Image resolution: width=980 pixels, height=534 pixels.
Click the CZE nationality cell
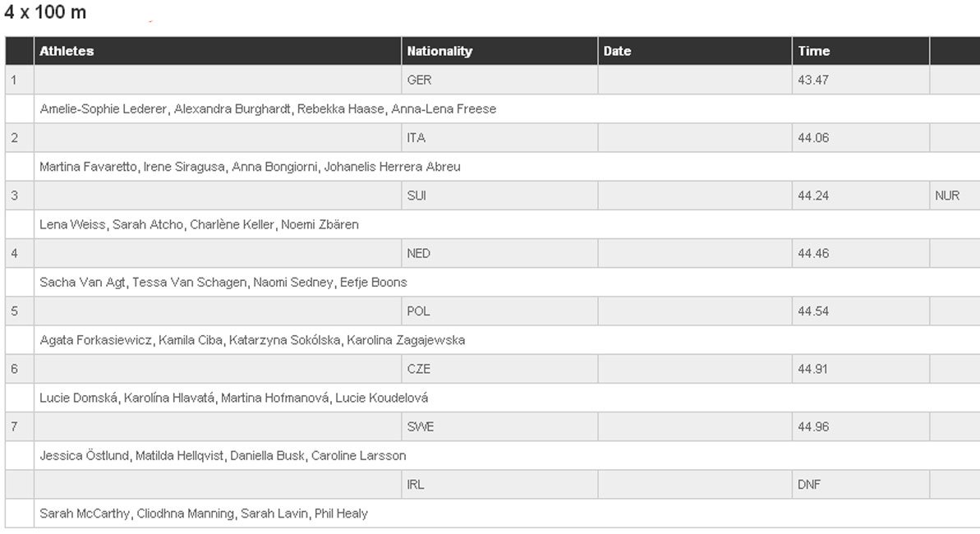[499, 369]
